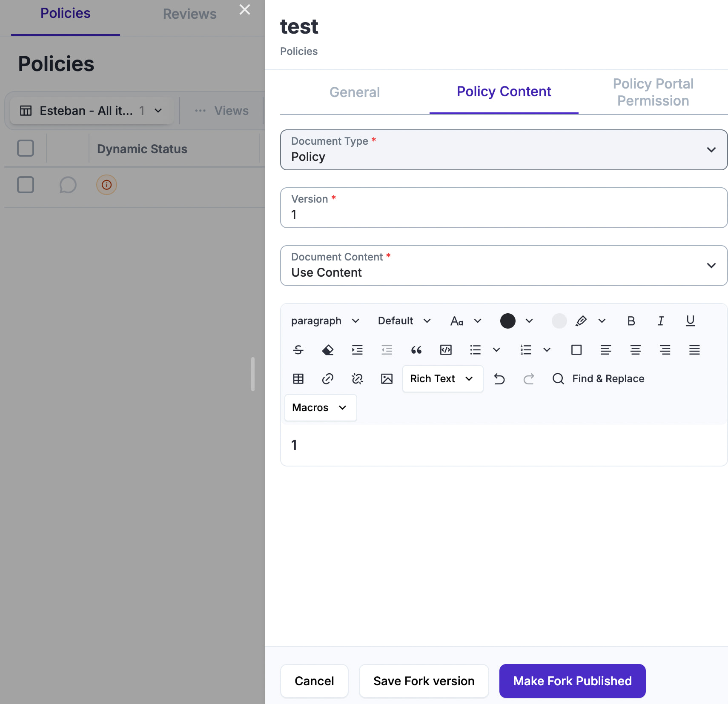Insert a table into document content
This screenshot has height=704, width=728.
coord(298,379)
